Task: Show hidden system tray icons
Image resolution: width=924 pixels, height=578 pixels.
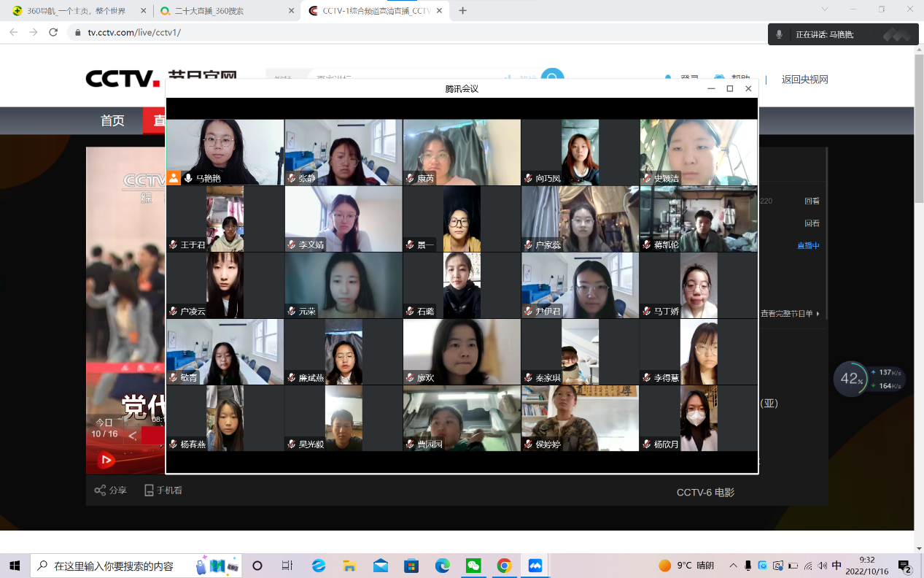Action: click(x=732, y=566)
